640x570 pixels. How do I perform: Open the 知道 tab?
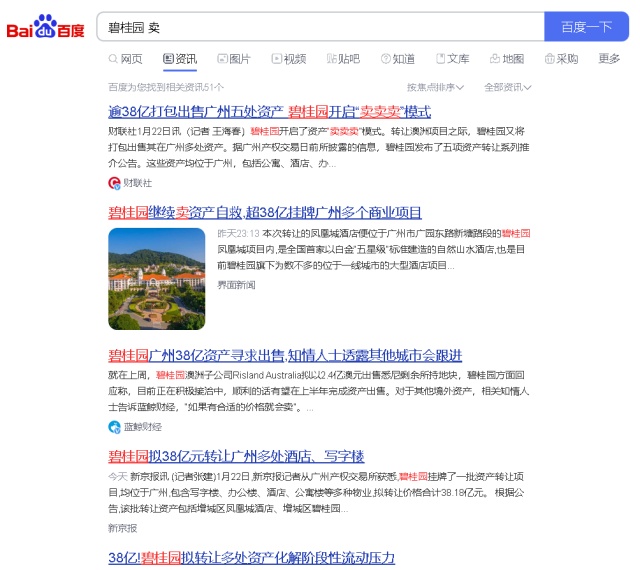tap(398, 59)
